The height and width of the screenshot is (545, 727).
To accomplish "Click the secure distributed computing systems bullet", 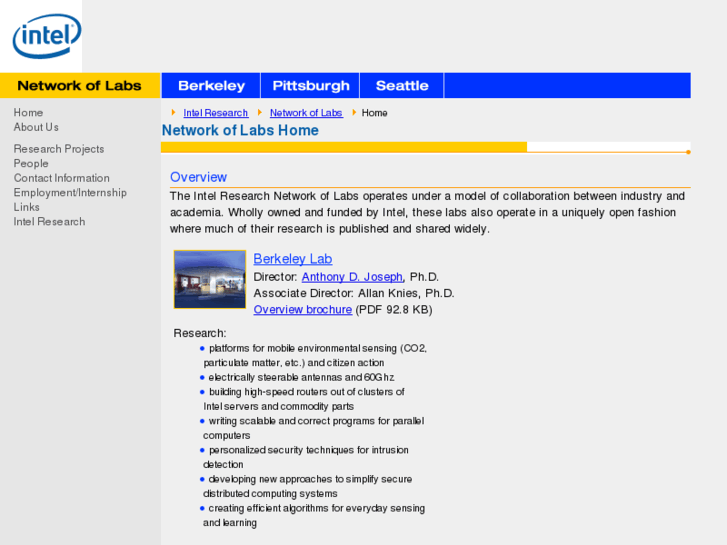I will 307,486.
